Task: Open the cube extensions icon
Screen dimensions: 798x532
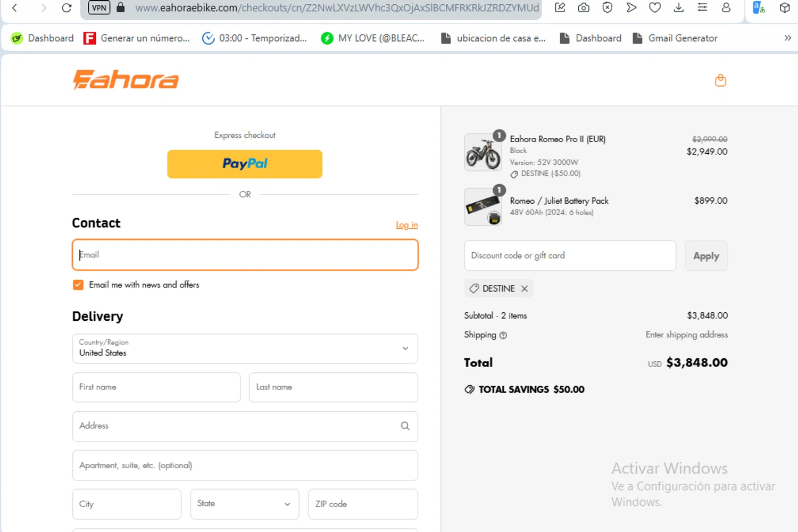Action: click(785, 7)
